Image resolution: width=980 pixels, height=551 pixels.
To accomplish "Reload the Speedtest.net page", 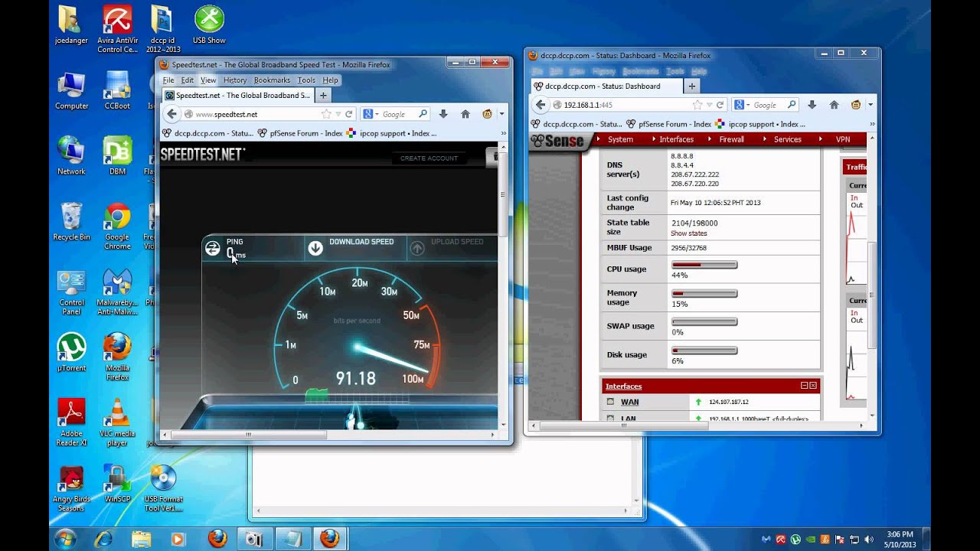I will [349, 114].
